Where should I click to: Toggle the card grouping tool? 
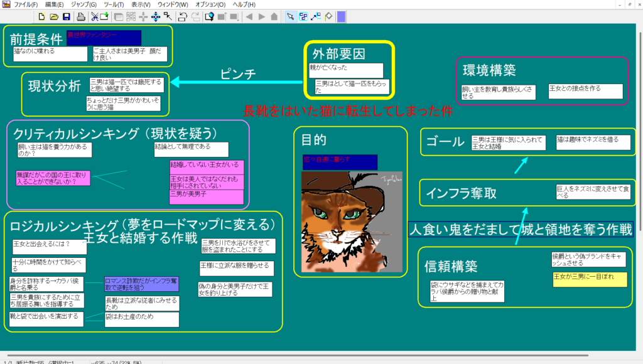[x=303, y=16]
